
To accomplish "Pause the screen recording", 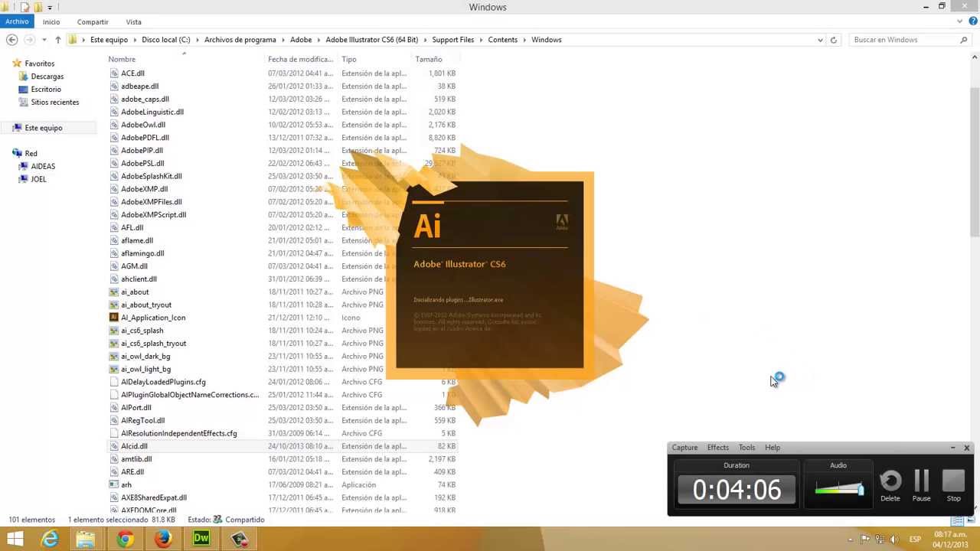I will coord(921,486).
